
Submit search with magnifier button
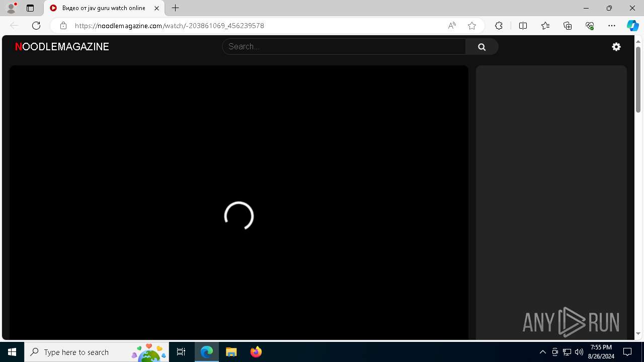tap(481, 47)
